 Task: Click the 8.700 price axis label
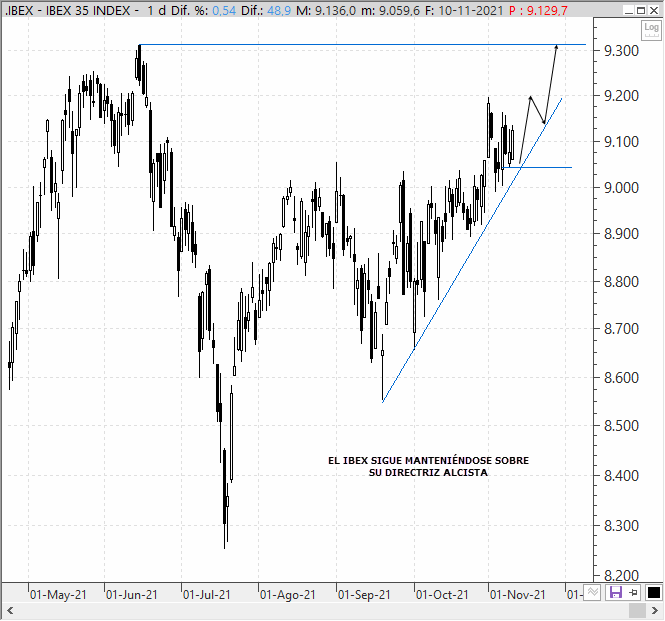621,329
